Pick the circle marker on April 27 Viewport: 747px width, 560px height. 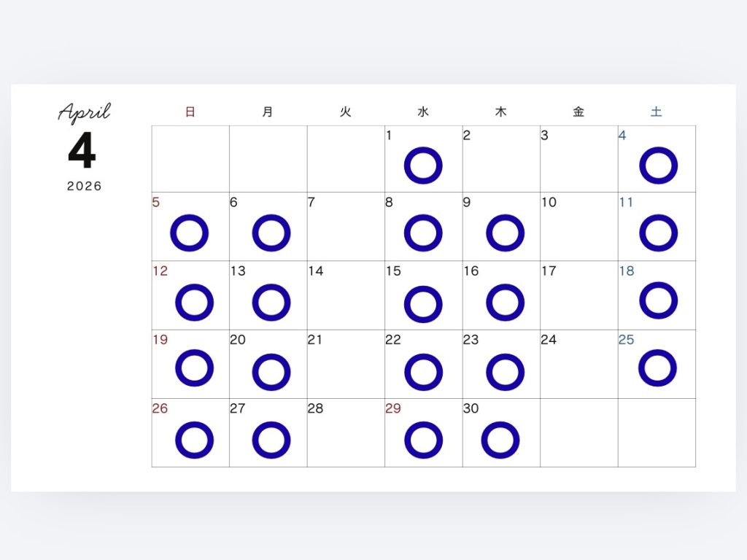coord(271,440)
